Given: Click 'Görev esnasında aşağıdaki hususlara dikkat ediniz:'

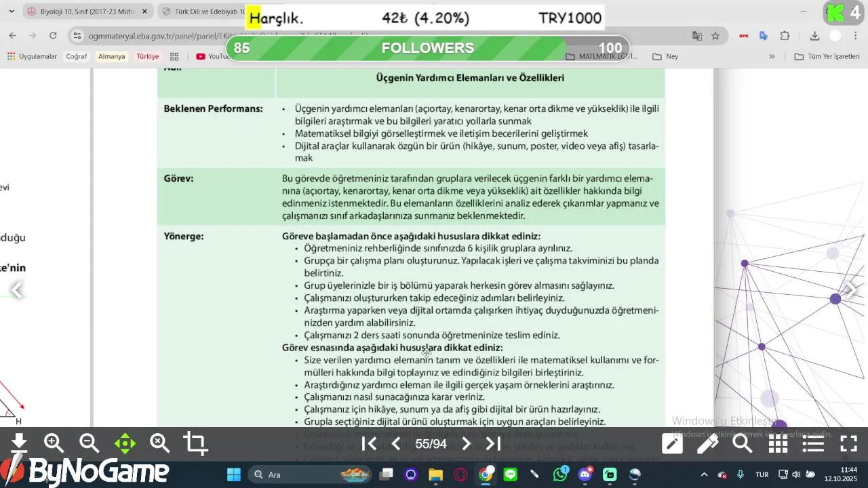Looking at the screenshot, I should point(393,348).
